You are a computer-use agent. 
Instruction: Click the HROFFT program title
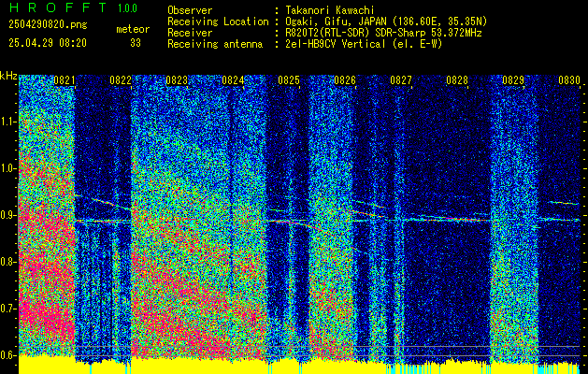pos(58,7)
